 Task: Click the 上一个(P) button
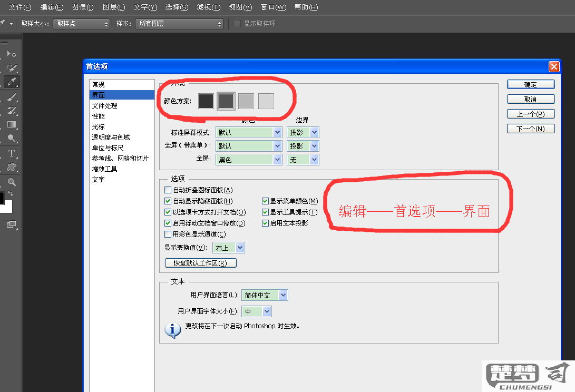click(x=531, y=114)
